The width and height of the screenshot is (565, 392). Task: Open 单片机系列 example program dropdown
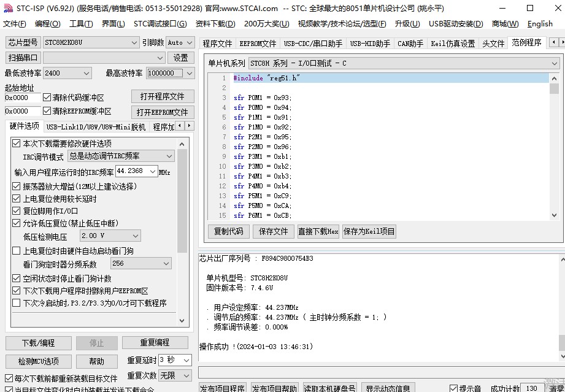[404, 63]
